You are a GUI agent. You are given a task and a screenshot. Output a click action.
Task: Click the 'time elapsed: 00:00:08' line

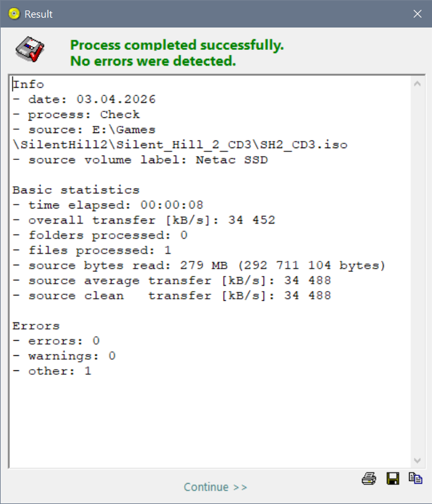[x=100, y=205]
